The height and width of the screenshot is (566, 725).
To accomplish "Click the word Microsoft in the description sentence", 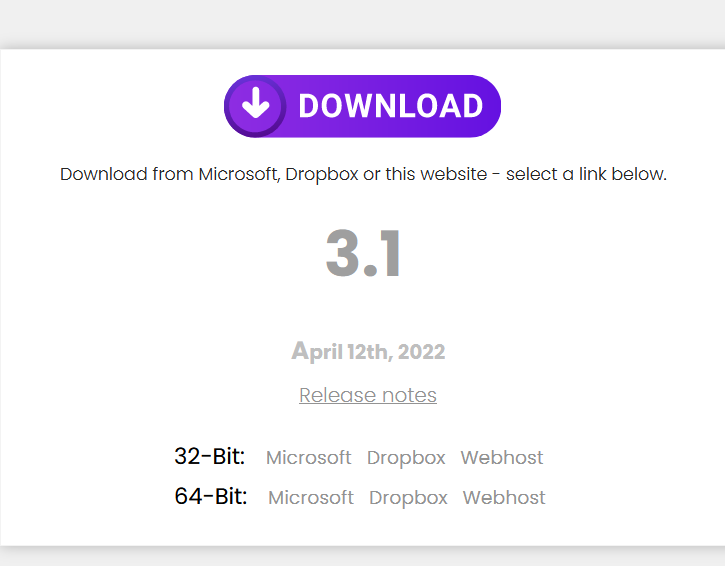I will tap(240, 174).
